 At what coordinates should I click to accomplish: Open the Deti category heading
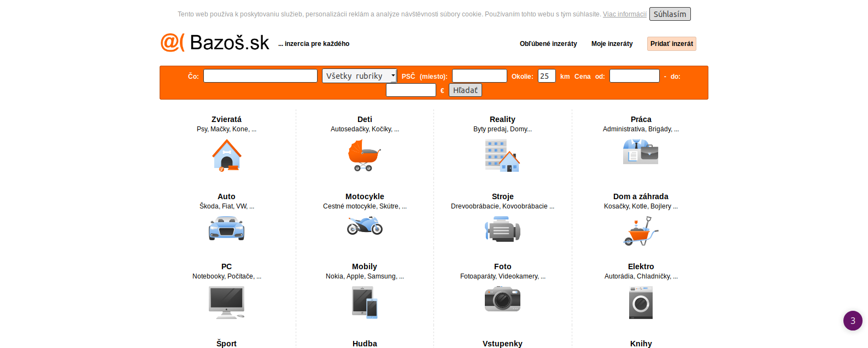coord(365,119)
